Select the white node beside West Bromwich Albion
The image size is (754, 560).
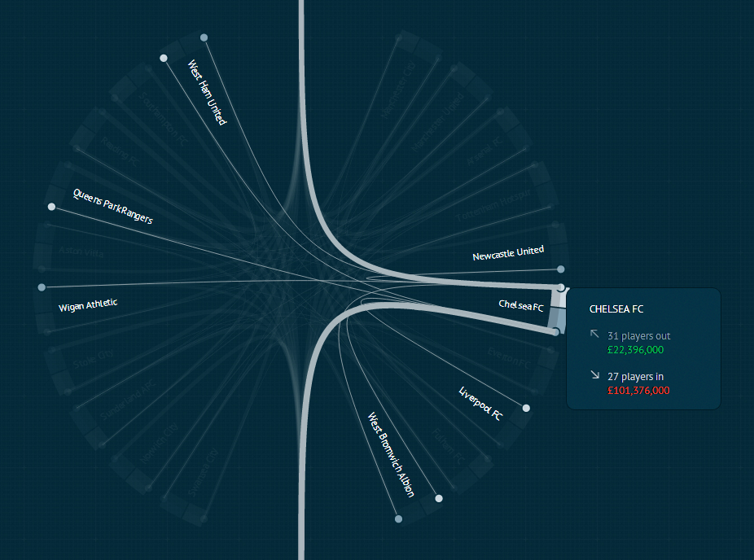439,498
